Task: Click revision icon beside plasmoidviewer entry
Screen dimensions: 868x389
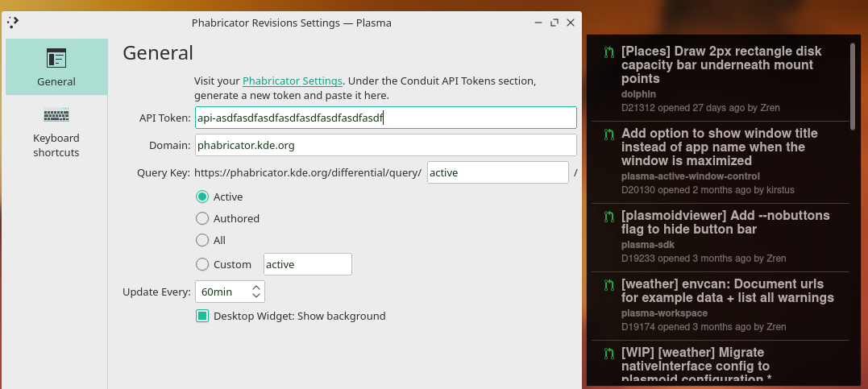Action: click(x=609, y=216)
